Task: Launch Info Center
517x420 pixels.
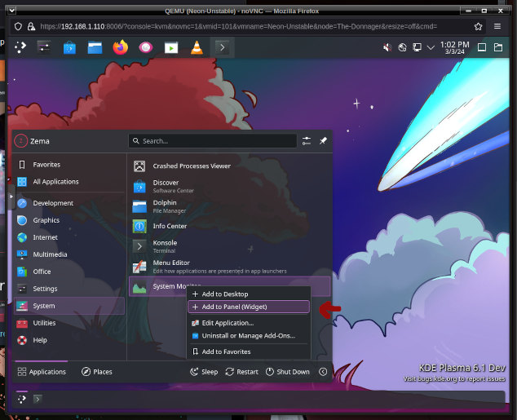Action: pyautogui.click(x=229, y=227)
